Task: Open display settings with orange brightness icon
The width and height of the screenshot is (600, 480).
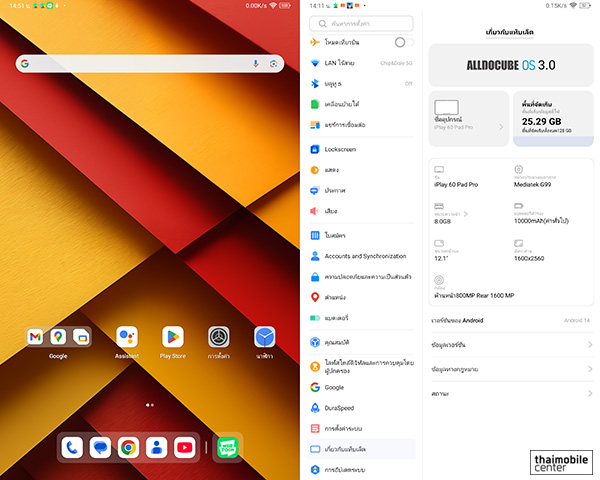Action: tap(361, 170)
